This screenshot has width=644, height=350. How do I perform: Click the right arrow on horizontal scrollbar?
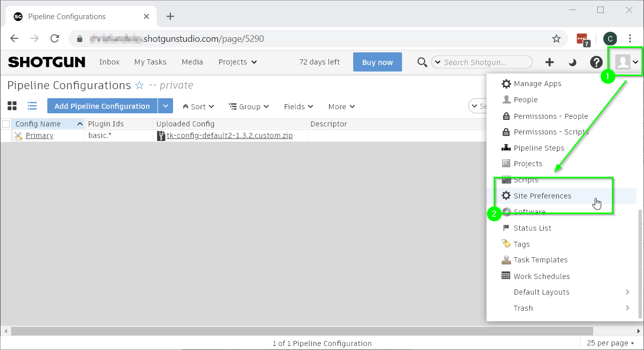tap(638, 331)
